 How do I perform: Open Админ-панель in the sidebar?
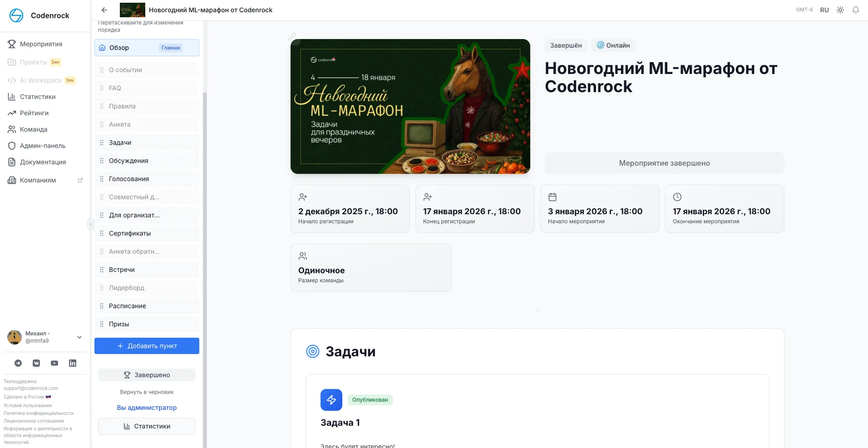point(42,146)
